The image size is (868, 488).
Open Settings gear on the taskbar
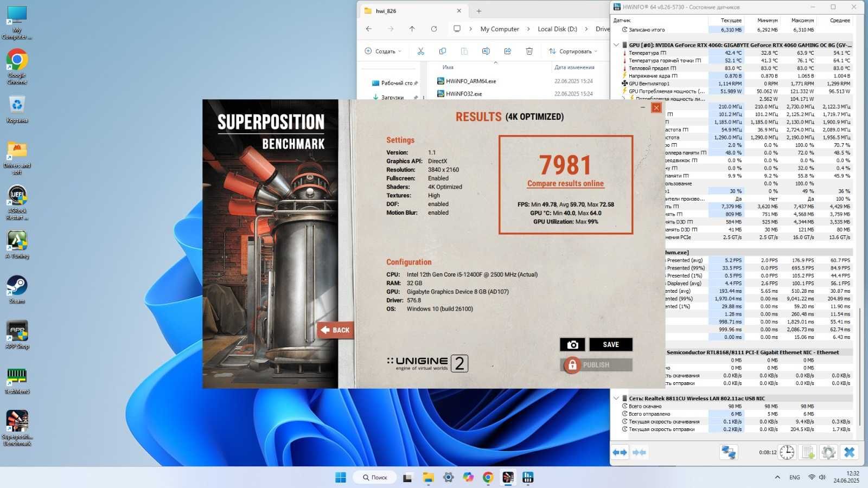pos(448,477)
